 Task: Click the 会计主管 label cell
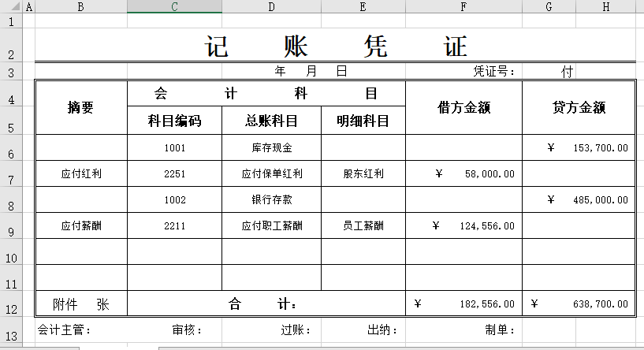(x=65, y=330)
